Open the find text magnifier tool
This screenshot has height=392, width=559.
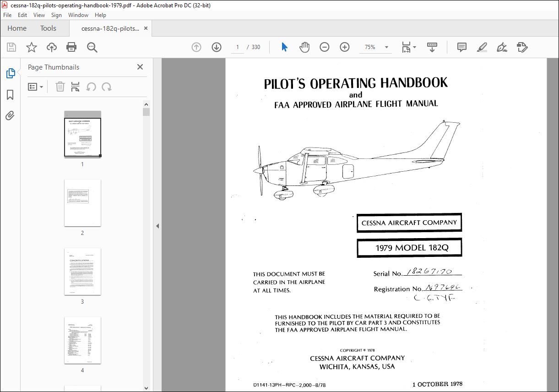tap(92, 47)
